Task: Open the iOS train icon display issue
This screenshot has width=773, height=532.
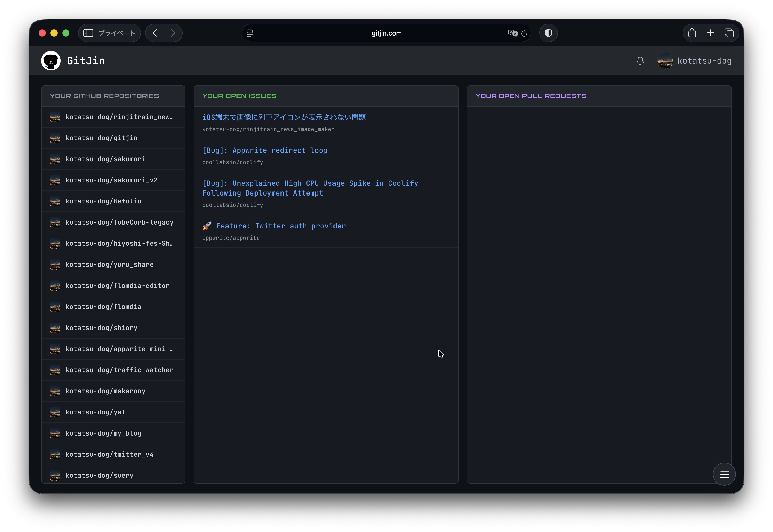Action: pos(284,117)
